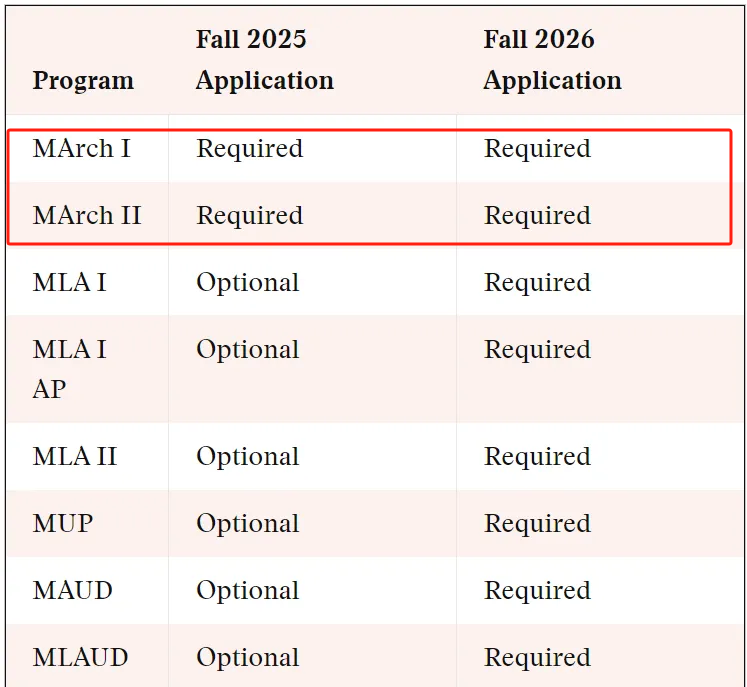The width and height of the screenshot is (747, 687).
Task: Click Optional in the MLA II row
Action: tap(248, 457)
